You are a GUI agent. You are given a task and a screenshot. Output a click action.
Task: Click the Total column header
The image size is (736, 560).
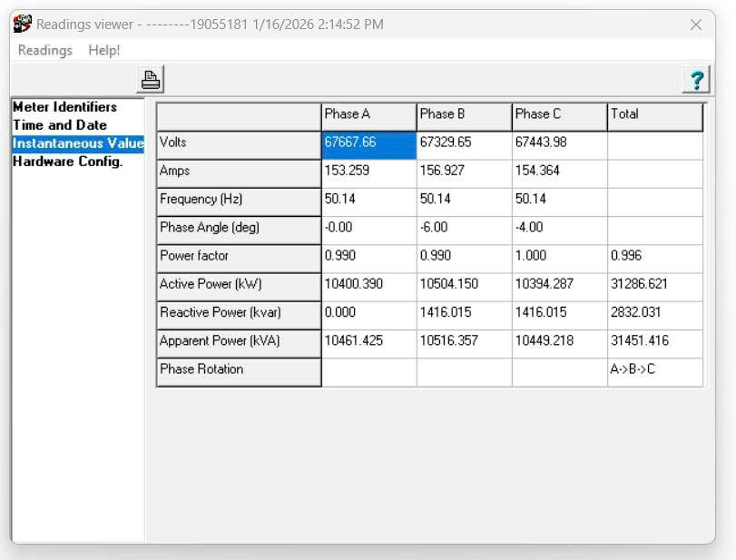coord(654,115)
